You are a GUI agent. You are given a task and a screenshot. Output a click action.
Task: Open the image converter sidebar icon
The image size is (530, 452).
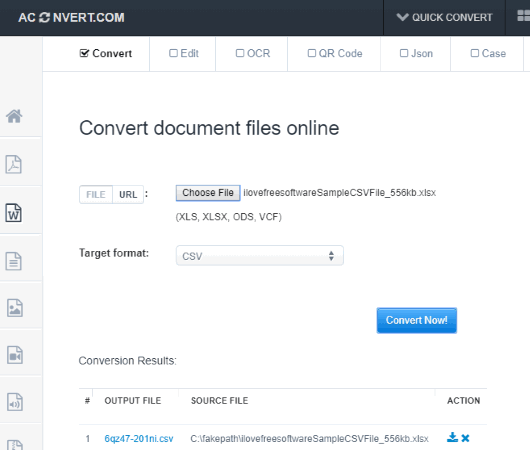tap(15, 308)
